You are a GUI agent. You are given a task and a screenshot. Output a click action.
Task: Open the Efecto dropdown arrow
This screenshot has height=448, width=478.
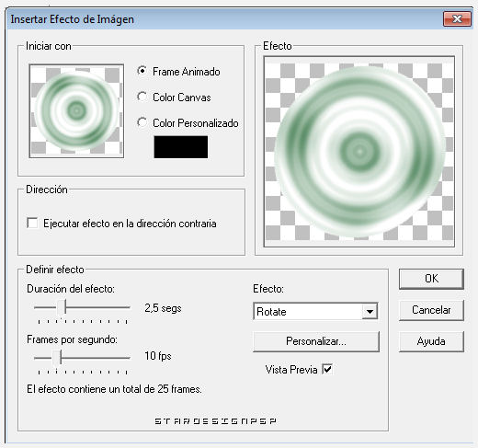(370, 312)
